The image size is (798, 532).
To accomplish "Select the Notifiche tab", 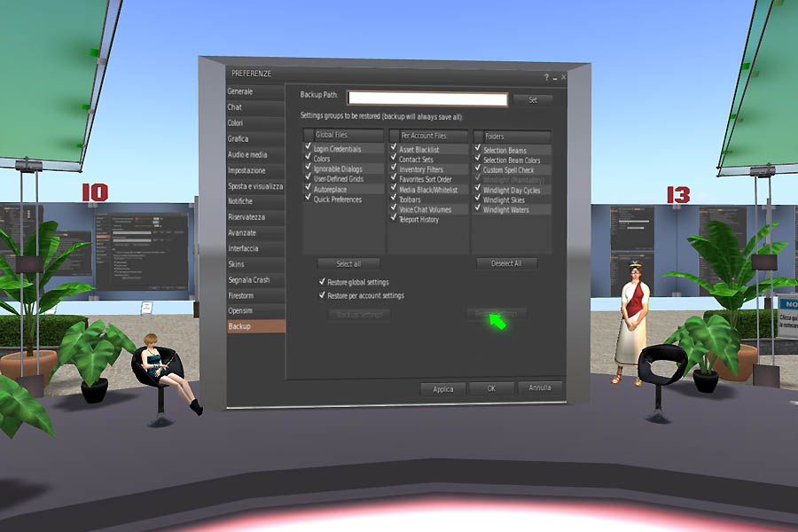I will [255, 201].
